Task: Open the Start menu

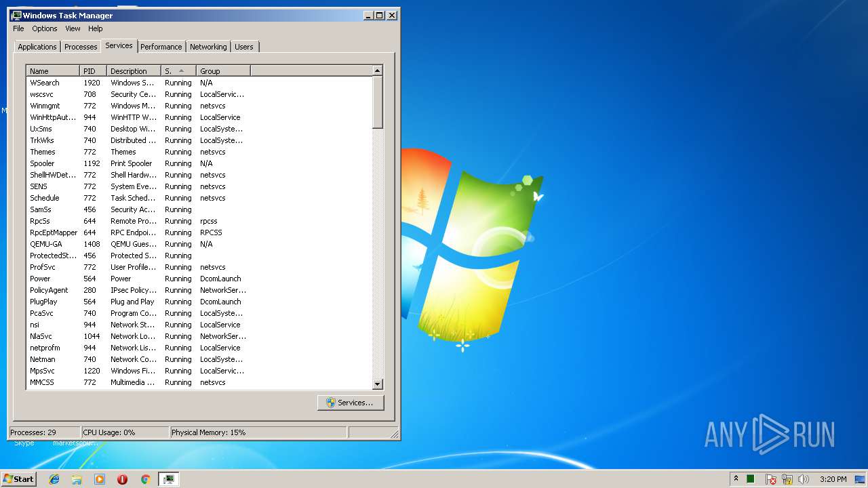Action: pyautogui.click(x=18, y=479)
